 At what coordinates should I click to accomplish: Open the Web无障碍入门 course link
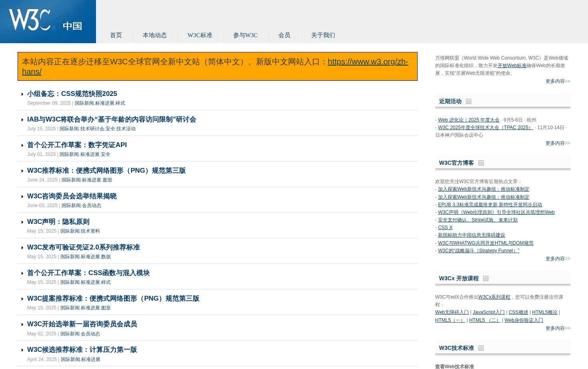[452, 312]
